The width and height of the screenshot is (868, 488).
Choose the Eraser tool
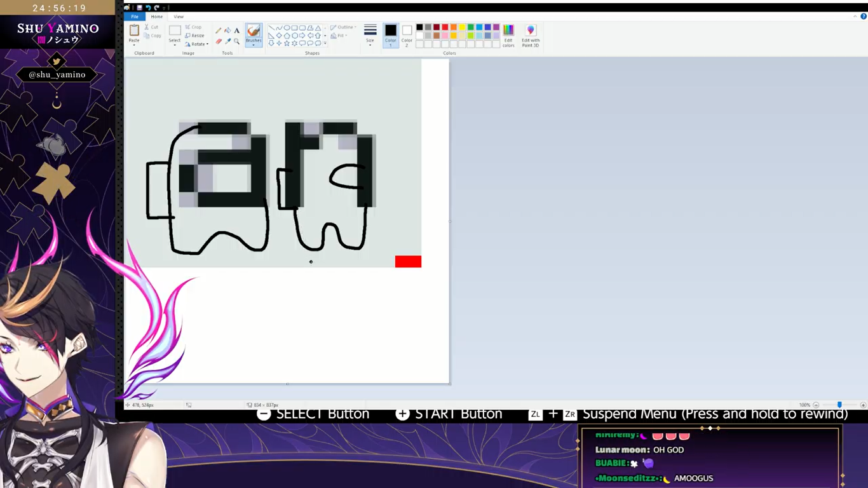pos(219,41)
